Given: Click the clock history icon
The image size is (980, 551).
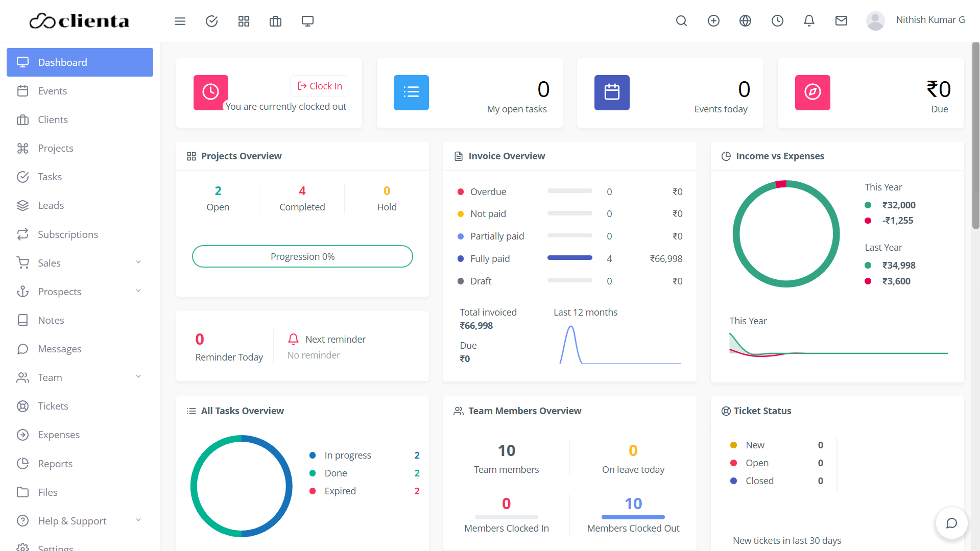Looking at the screenshot, I should tap(777, 21).
